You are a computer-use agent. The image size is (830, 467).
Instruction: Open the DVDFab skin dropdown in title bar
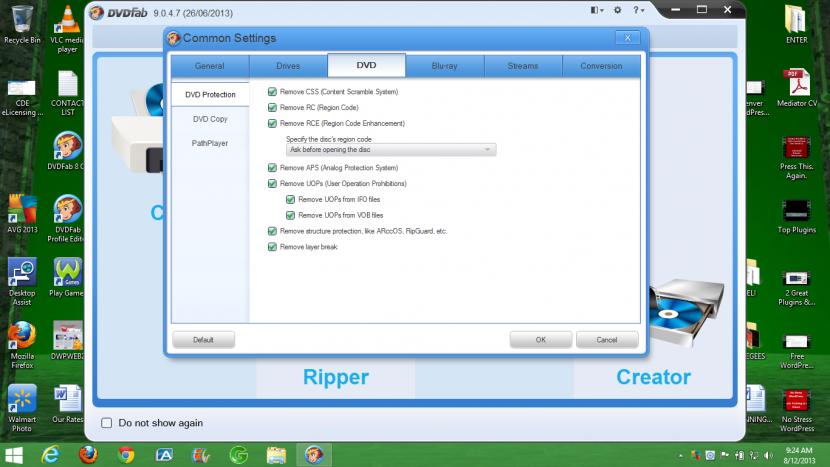[597, 10]
